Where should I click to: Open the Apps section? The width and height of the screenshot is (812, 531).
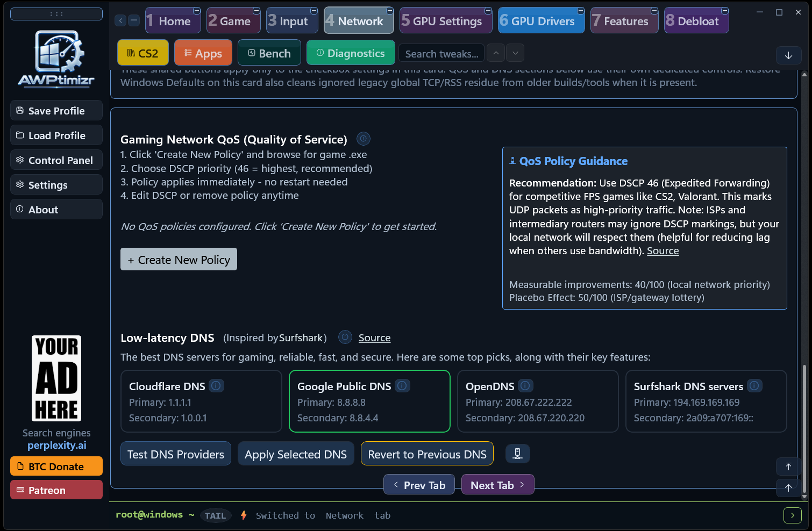[x=203, y=53]
